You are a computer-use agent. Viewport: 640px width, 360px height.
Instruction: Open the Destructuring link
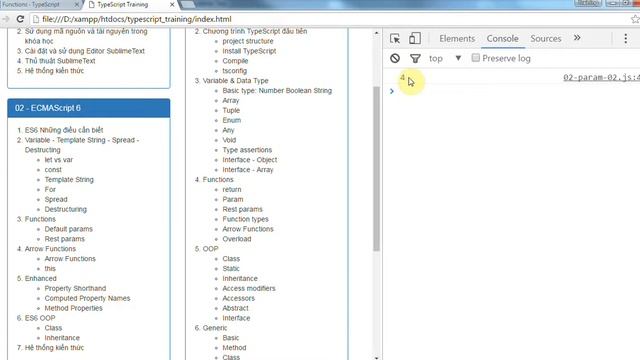point(65,209)
